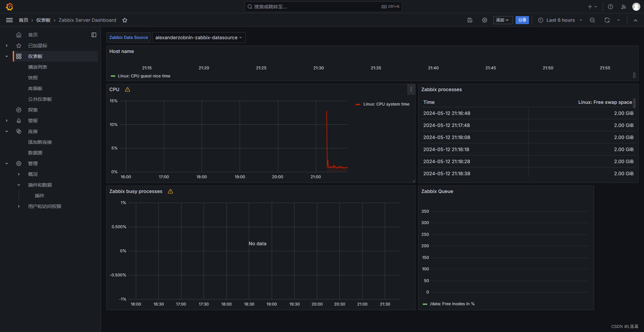
Task: Click the Zabbix processes panel title
Action: [x=441, y=89]
